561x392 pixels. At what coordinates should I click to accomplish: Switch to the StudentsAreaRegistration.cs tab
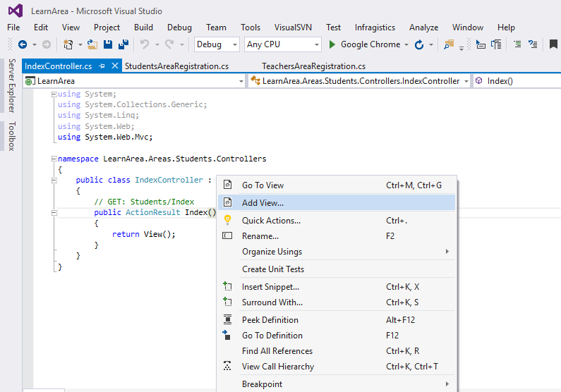click(176, 66)
